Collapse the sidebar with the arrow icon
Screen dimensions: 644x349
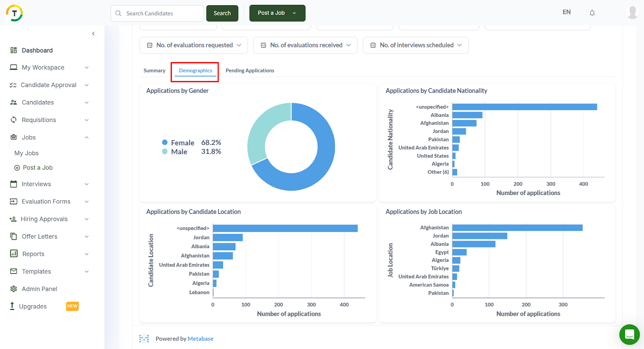93,33
